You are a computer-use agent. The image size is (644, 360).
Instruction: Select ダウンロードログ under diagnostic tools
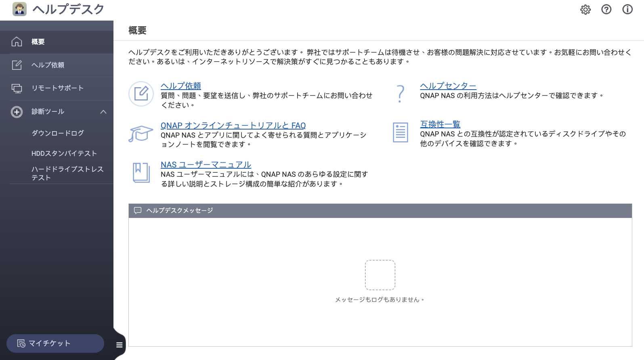pos(58,133)
